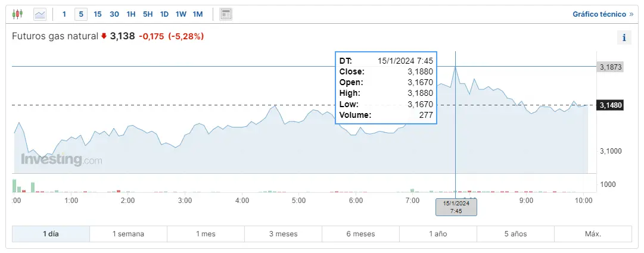Viewport: 644px width, 253px height.
Task: Select the area chart type icon
Action: (x=41, y=14)
